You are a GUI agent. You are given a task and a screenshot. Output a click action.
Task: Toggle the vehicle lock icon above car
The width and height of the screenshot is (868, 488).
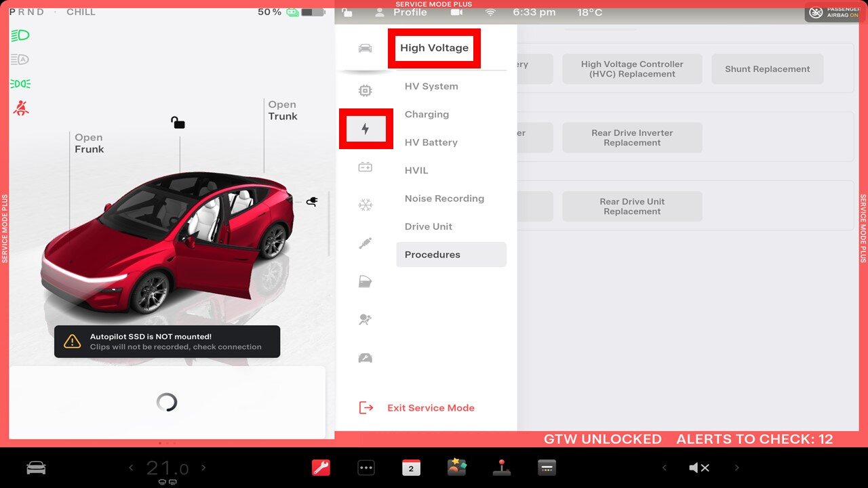pyautogui.click(x=178, y=123)
